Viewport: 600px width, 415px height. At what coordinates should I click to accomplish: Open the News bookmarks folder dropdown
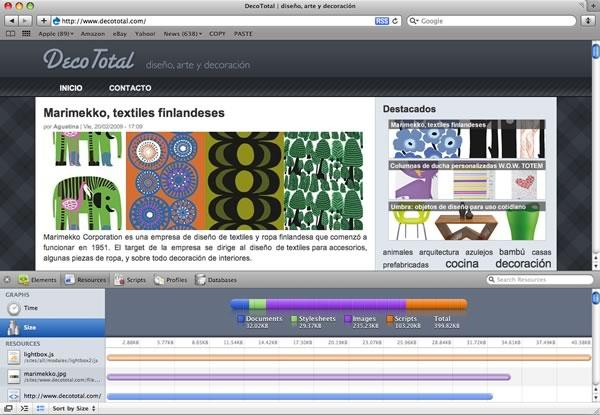[183, 34]
